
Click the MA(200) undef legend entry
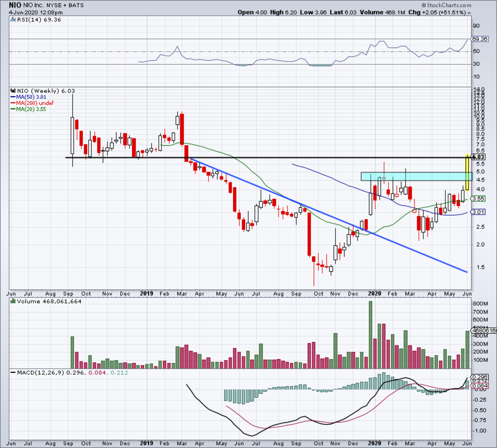click(32, 103)
